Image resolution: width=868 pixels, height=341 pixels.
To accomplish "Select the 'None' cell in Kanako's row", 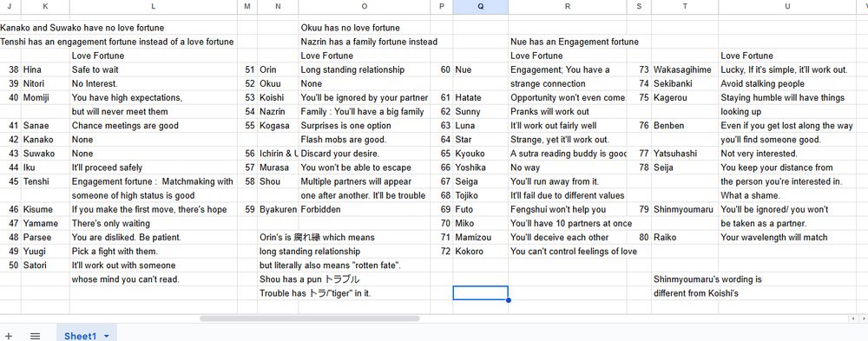I will click(154, 140).
